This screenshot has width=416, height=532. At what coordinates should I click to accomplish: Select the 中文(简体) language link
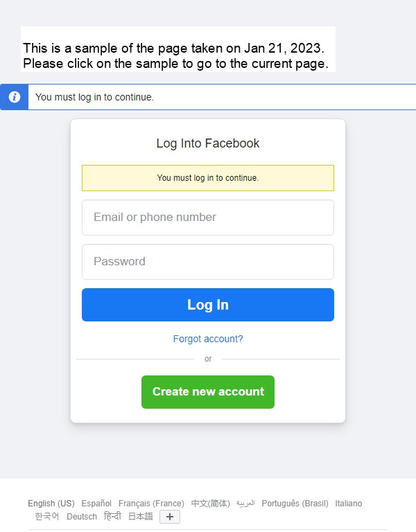(x=210, y=503)
